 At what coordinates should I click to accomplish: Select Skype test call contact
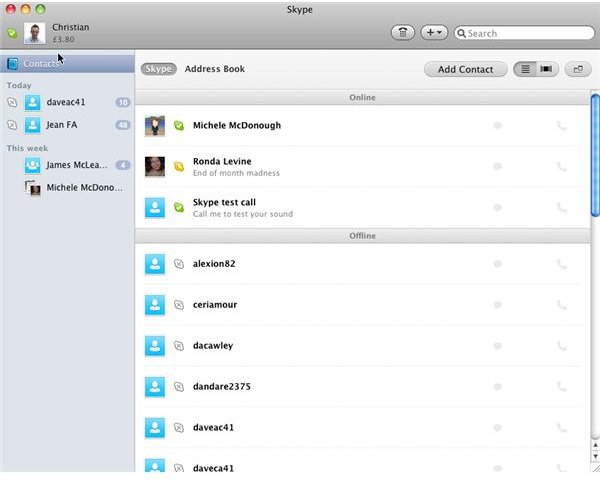[x=362, y=207]
